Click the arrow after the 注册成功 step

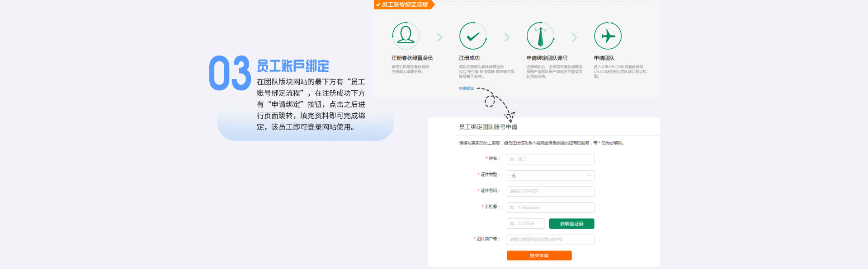(x=506, y=37)
